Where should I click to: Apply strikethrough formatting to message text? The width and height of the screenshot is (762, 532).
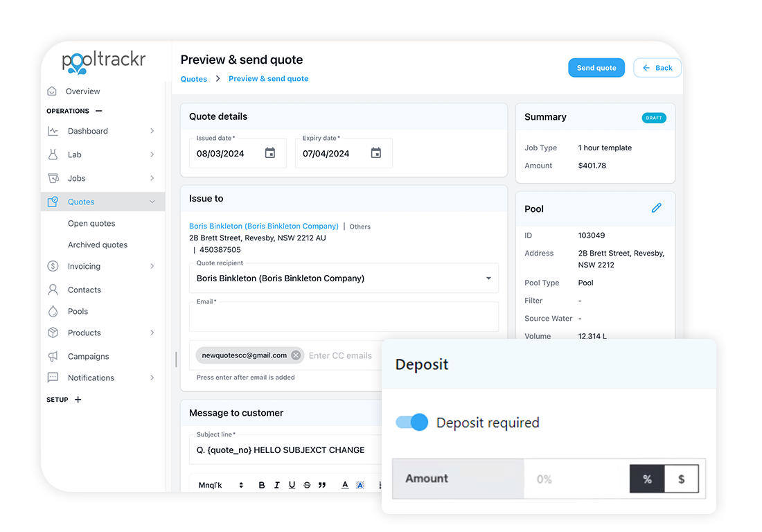306,485
